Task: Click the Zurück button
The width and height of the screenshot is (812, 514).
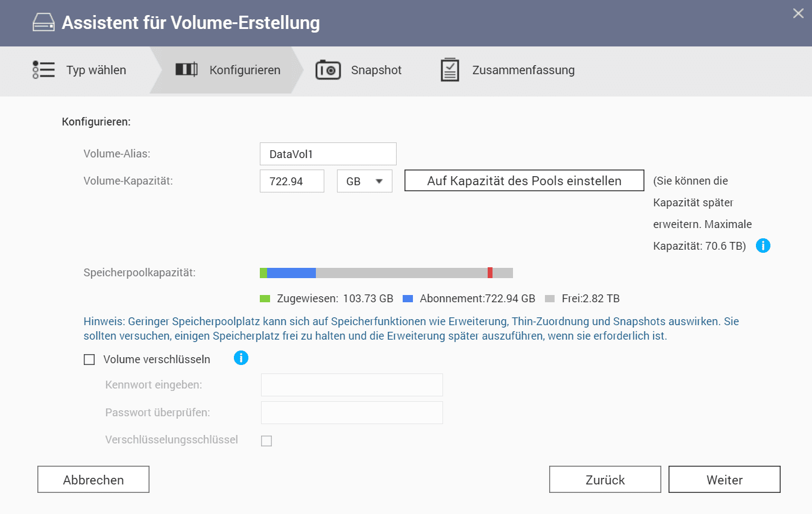Action: point(605,480)
